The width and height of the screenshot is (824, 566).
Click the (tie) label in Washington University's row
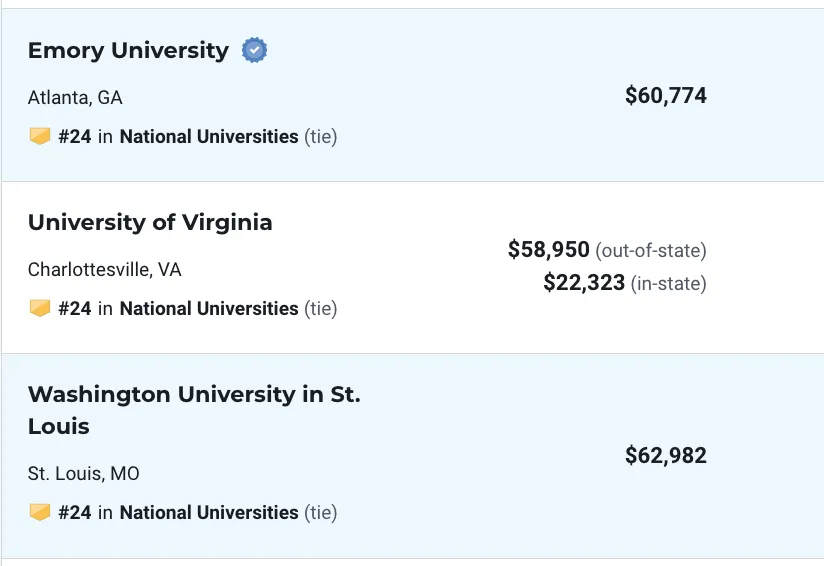pos(321,512)
